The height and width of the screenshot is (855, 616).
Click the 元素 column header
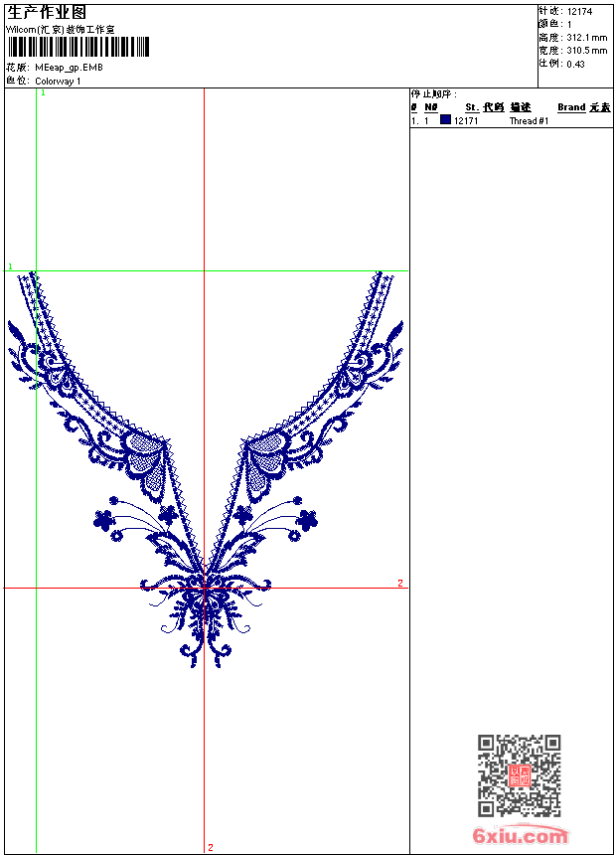[599, 107]
